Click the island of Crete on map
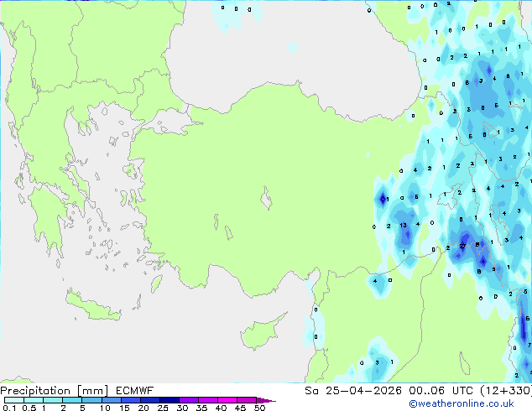The width and height of the screenshot is (532, 411). (x=92, y=307)
